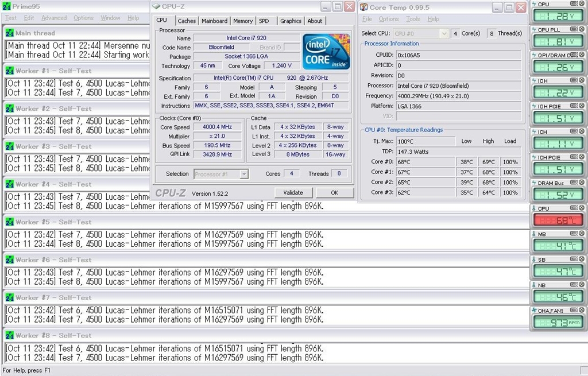Click the red CPU 68°C readout display
The height and width of the screenshot is (376, 588).
558,220
